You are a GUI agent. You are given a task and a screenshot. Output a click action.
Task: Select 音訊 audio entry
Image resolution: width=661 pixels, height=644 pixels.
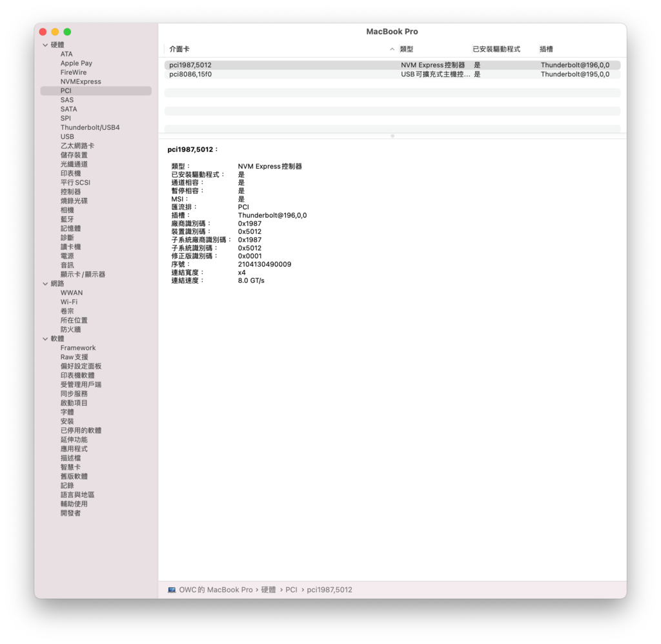(67, 265)
